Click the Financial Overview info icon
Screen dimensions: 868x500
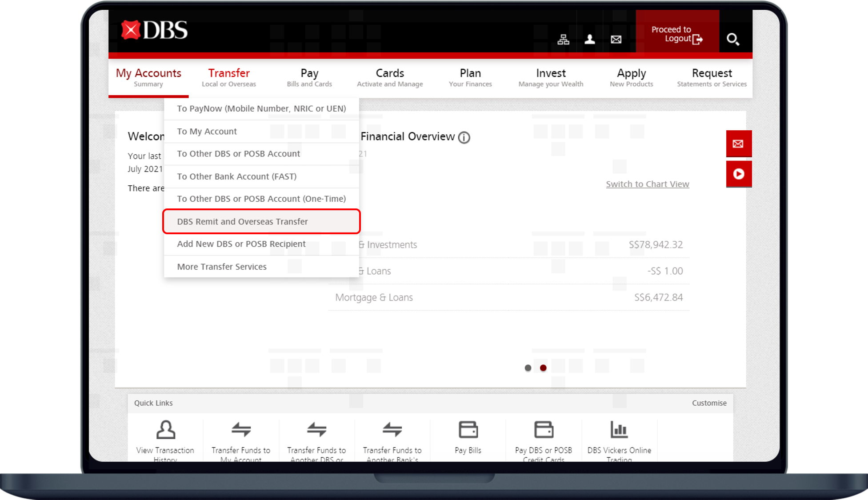464,137
